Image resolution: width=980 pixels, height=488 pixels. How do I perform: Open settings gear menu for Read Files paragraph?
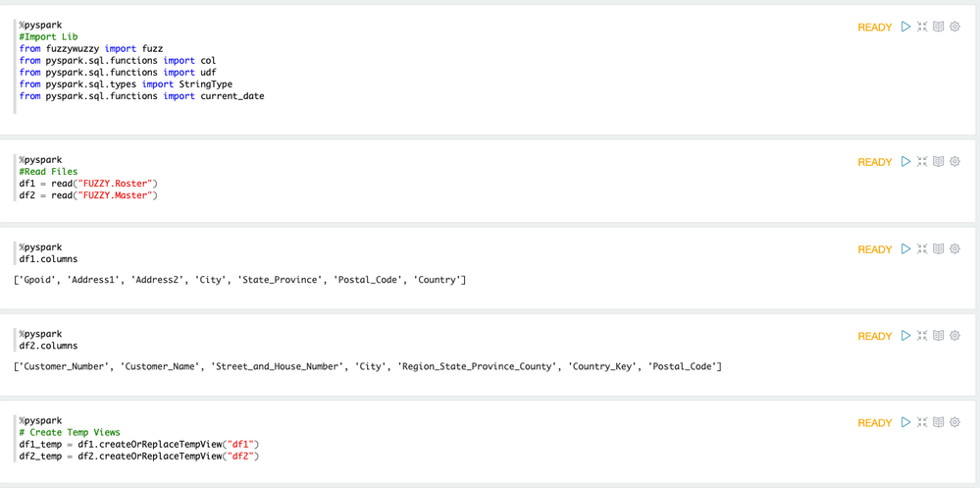click(954, 162)
